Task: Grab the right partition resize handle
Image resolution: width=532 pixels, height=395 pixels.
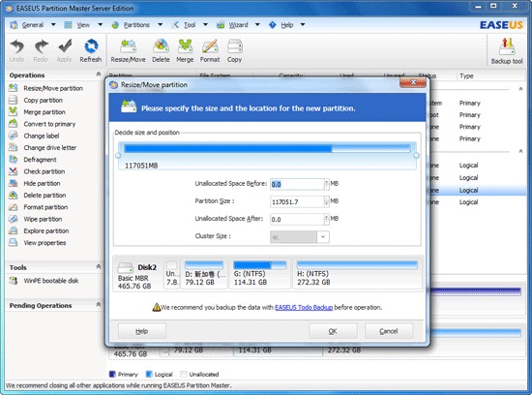Action: [x=417, y=156]
